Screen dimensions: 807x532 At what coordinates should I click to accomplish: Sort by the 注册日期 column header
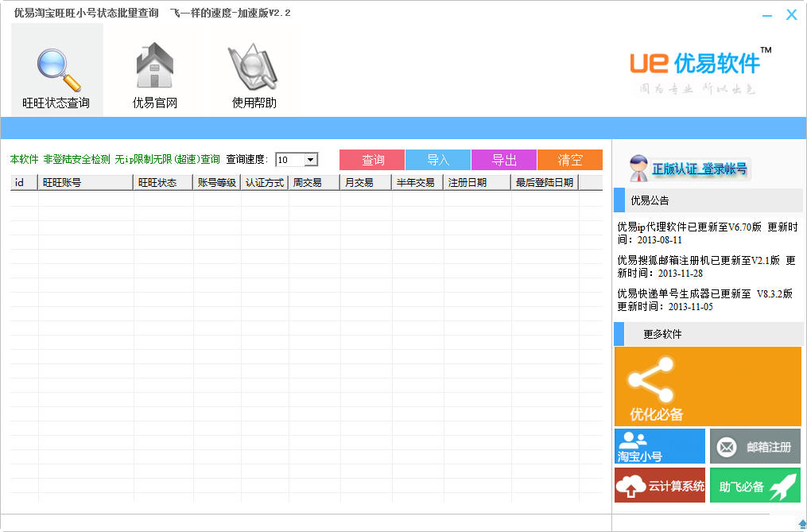[x=477, y=182]
